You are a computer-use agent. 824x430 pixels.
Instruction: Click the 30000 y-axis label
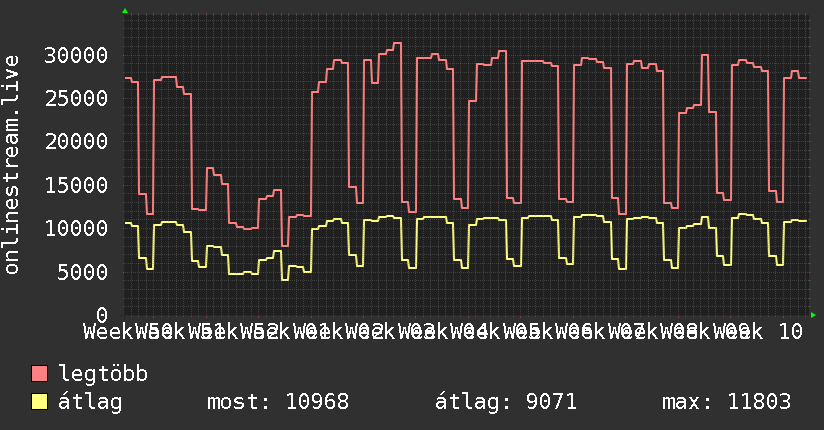pyautogui.click(x=76, y=55)
